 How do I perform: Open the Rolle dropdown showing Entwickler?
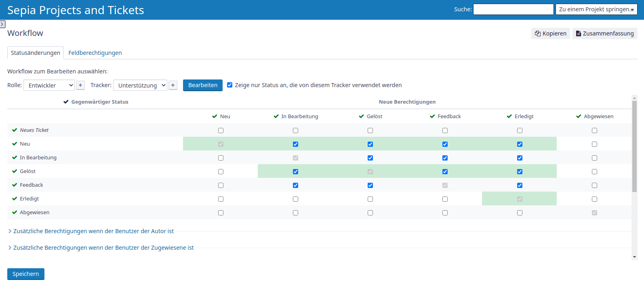click(49, 85)
